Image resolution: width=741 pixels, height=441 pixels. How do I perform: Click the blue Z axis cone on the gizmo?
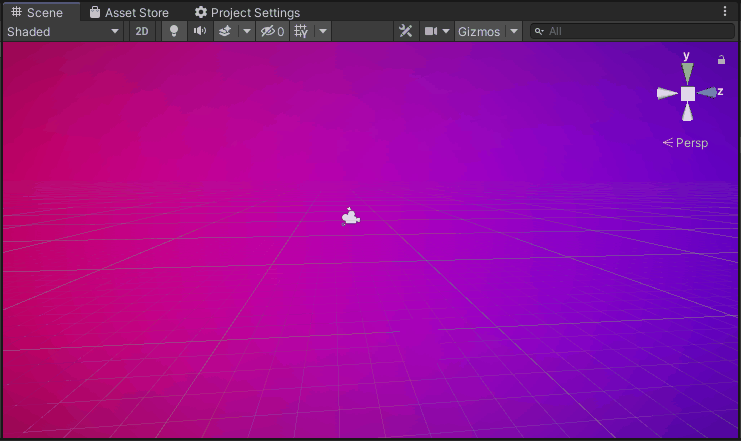708,93
